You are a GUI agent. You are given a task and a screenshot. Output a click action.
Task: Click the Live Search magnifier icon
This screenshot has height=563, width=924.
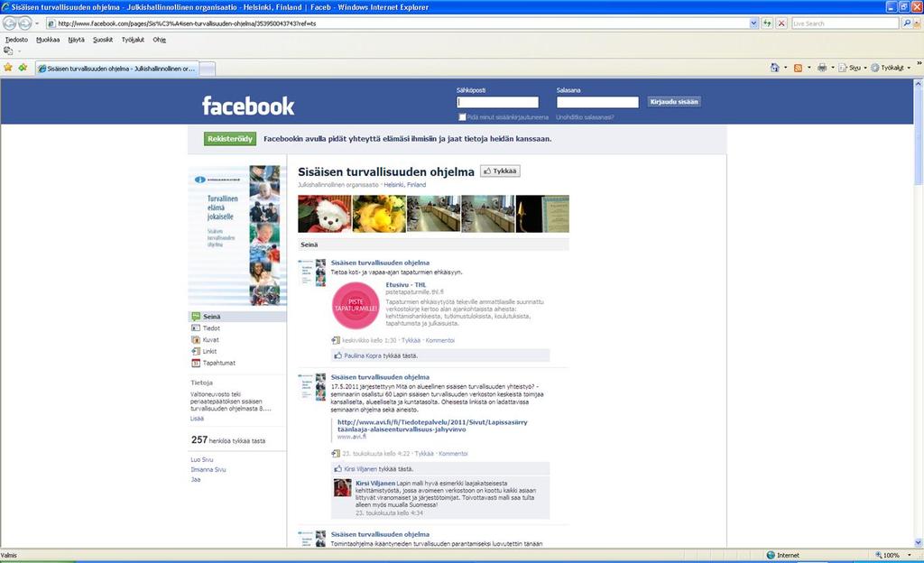click(907, 23)
